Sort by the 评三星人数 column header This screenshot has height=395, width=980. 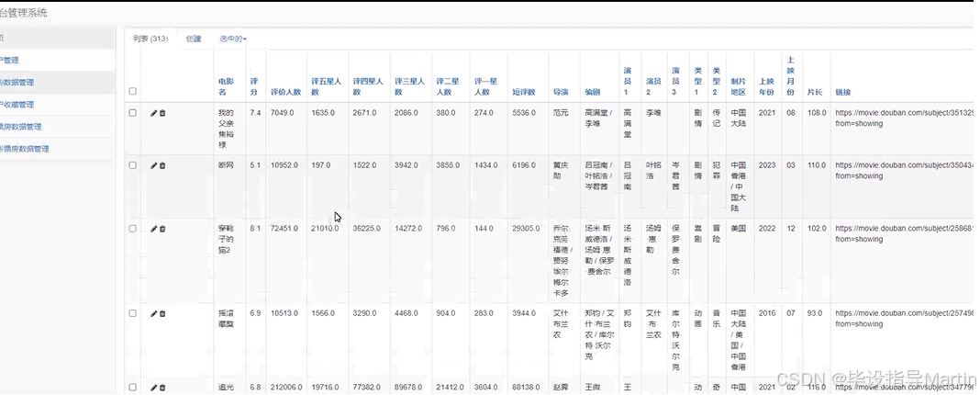point(409,86)
